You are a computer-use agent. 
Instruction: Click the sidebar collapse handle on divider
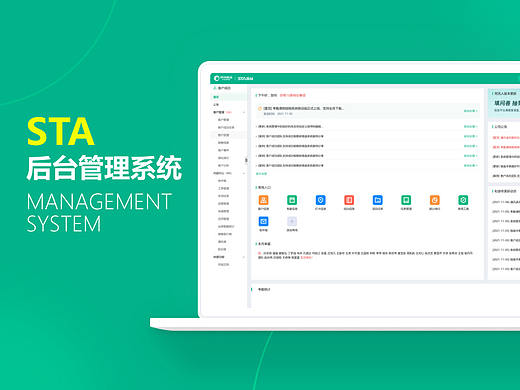tap(246, 160)
